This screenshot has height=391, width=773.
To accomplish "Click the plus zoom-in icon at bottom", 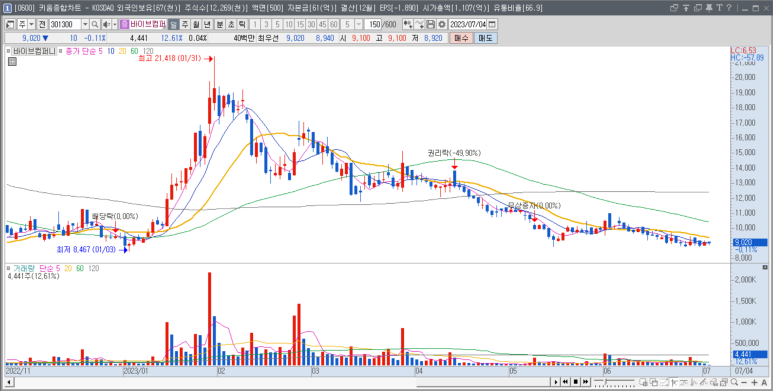I will pyautogui.click(x=754, y=382).
